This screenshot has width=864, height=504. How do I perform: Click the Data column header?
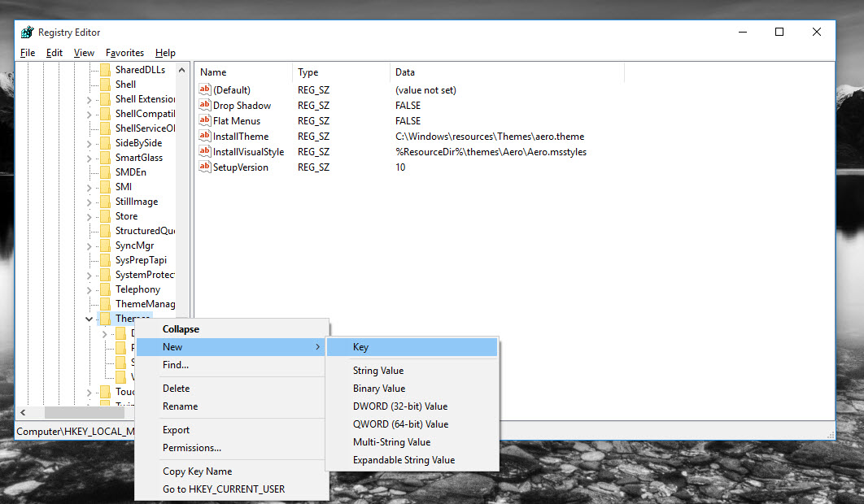(x=404, y=72)
